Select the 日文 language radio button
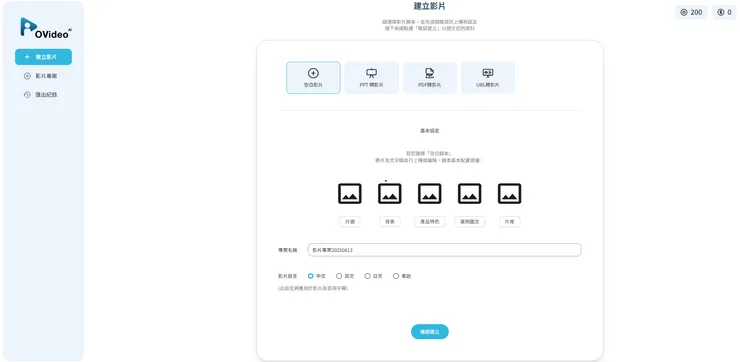The width and height of the screenshot is (740, 362). pos(367,276)
